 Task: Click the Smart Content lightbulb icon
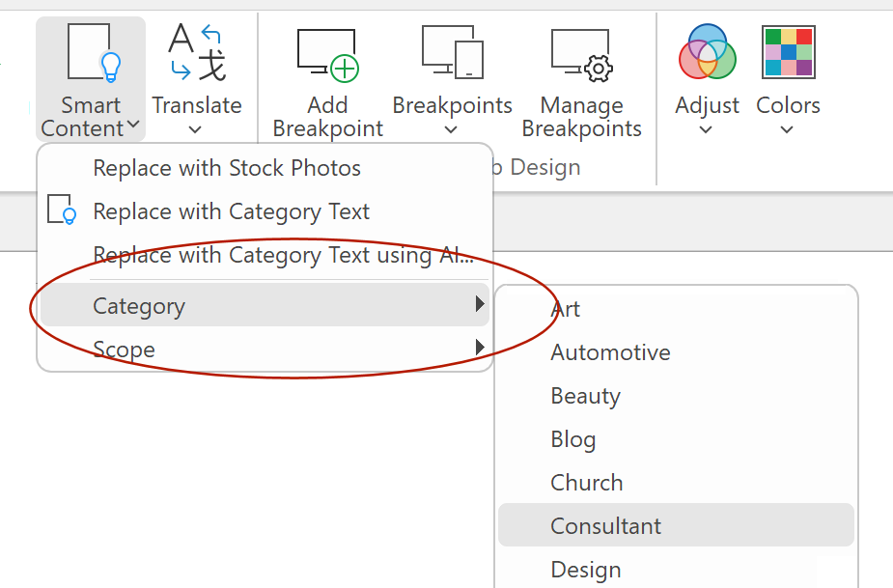click(x=95, y=52)
